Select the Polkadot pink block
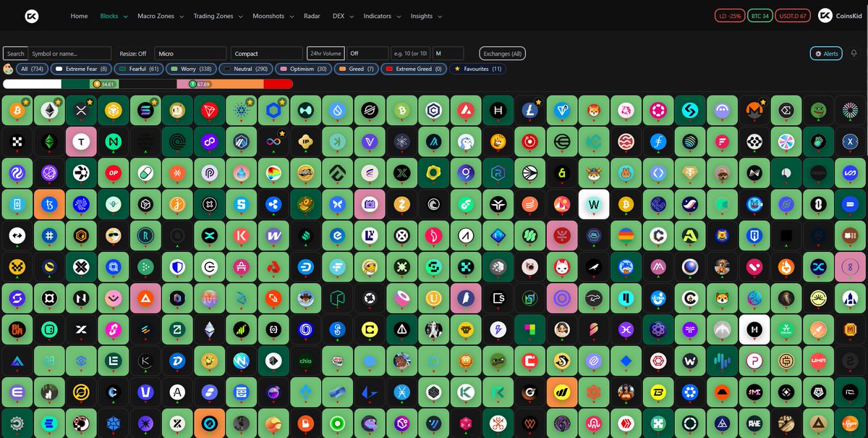The width and height of the screenshot is (868, 438). point(658,111)
